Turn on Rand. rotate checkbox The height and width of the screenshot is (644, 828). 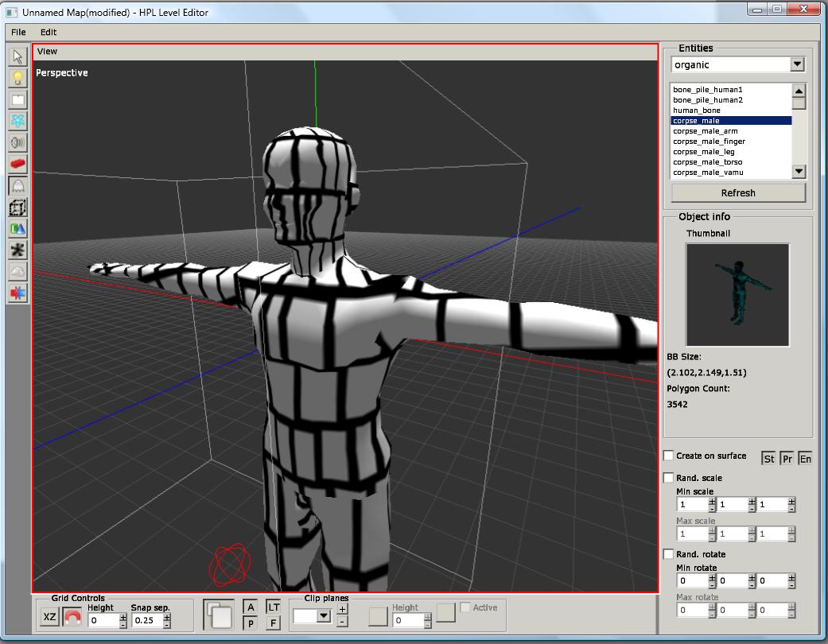(669, 554)
